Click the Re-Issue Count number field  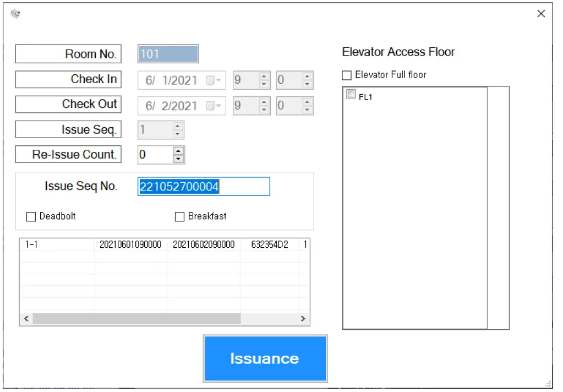[155, 155]
